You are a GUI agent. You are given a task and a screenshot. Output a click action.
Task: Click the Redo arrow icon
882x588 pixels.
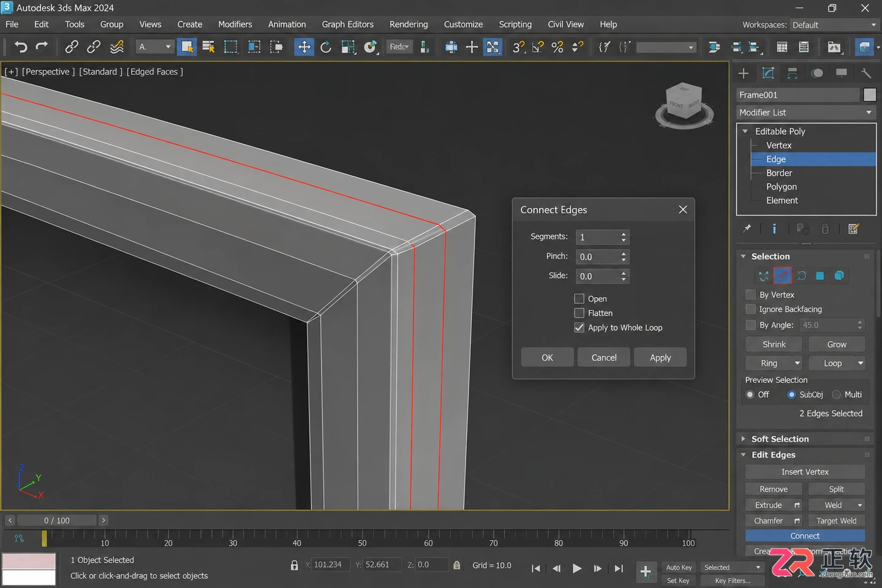click(x=42, y=47)
